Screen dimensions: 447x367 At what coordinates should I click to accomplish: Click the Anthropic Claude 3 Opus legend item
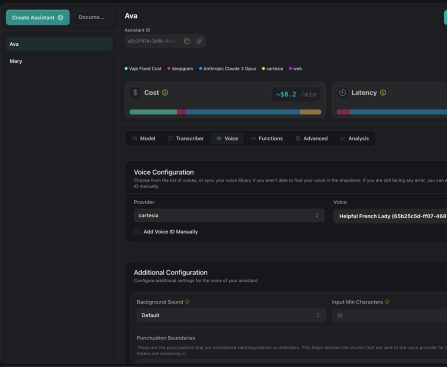click(x=227, y=69)
